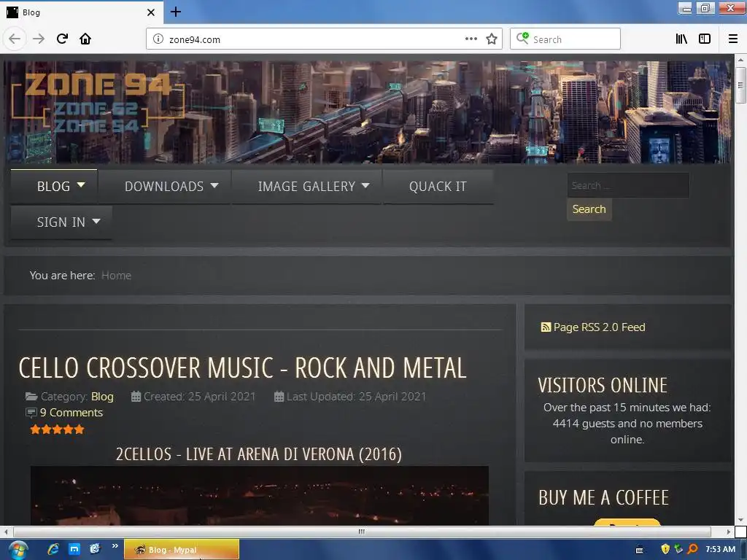Launch Internet Explorer from the taskbar

53,549
